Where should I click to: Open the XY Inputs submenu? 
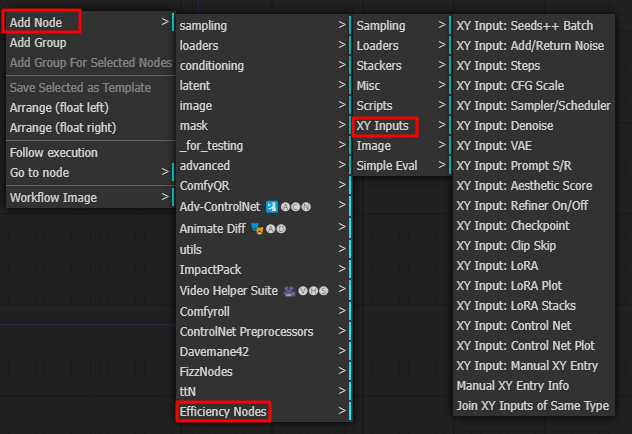(x=402, y=126)
